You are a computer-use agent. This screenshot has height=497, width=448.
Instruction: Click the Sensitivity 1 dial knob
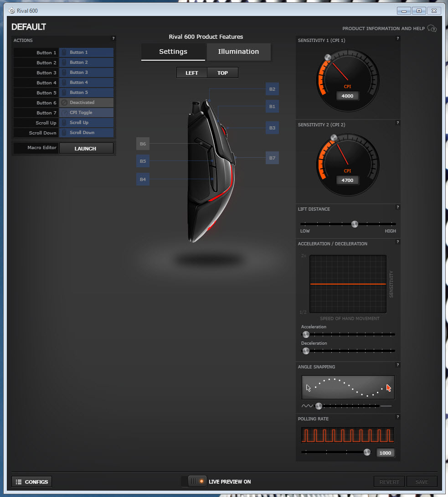click(x=328, y=57)
